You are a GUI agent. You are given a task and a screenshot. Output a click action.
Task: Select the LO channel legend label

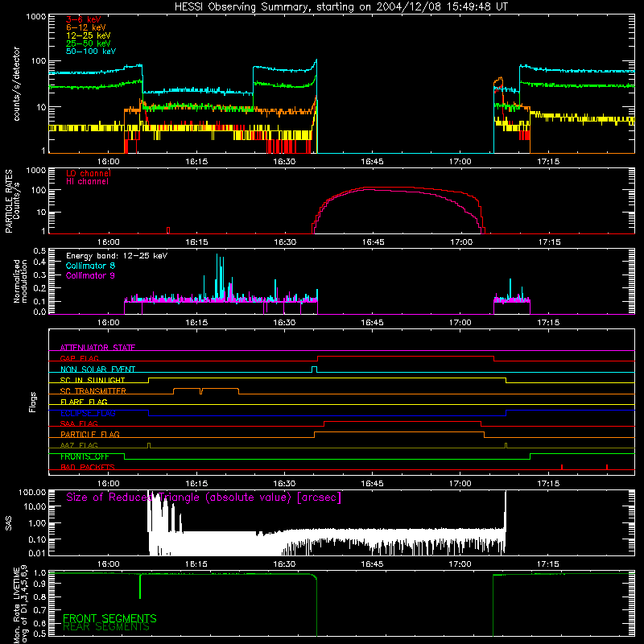tap(88, 173)
